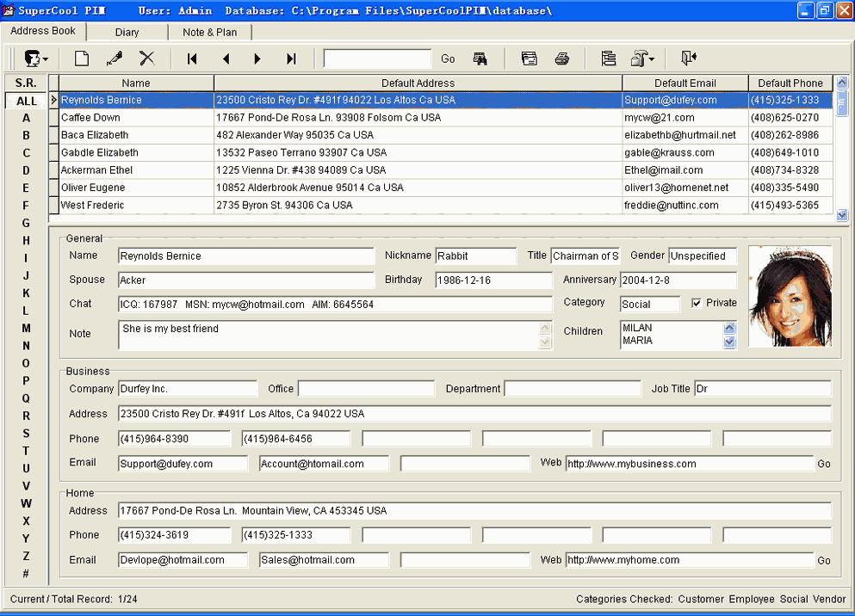Click the exit door icon
This screenshot has width=855, height=616.
pos(688,59)
